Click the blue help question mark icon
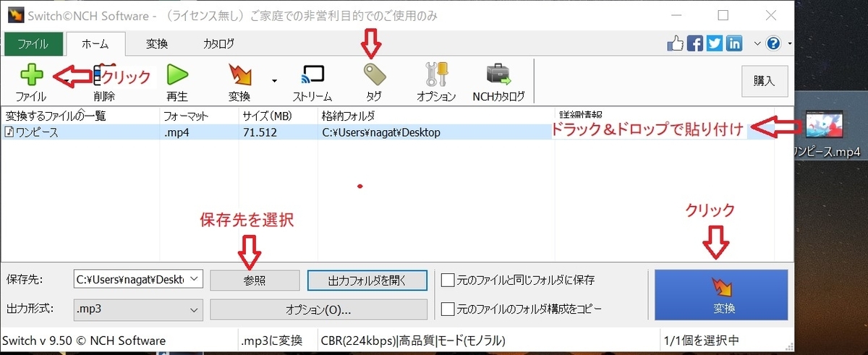868x355 pixels. tap(773, 43)
